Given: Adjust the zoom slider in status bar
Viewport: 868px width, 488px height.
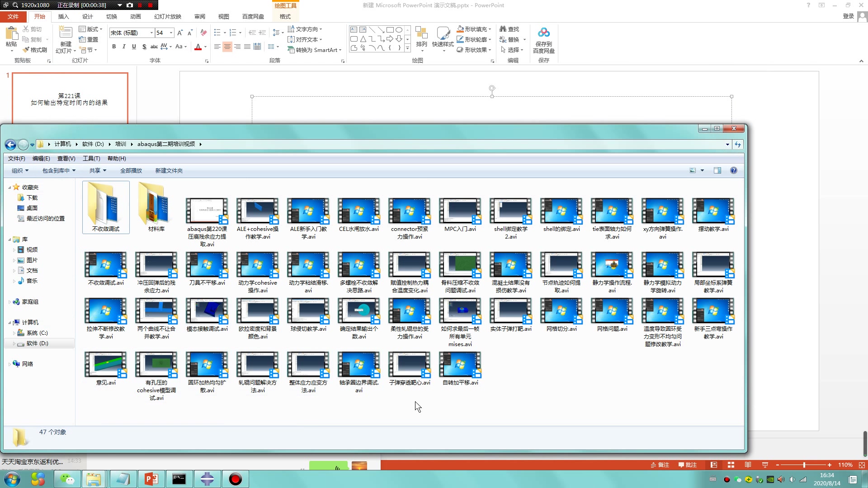Looking at the screenshot, I should (x=804, y=465).
